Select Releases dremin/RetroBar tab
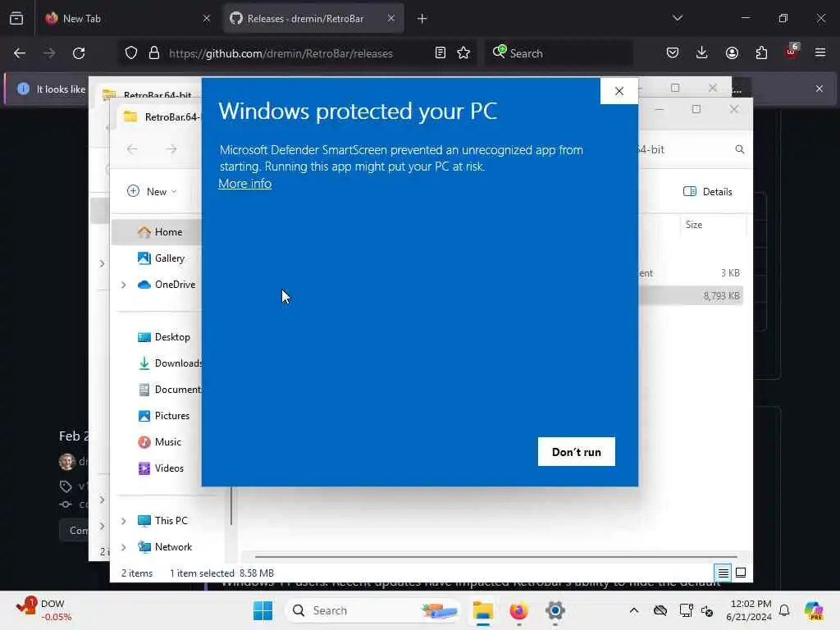The height and width of the screenshot is (630, 840). click(x=313, y=18)
